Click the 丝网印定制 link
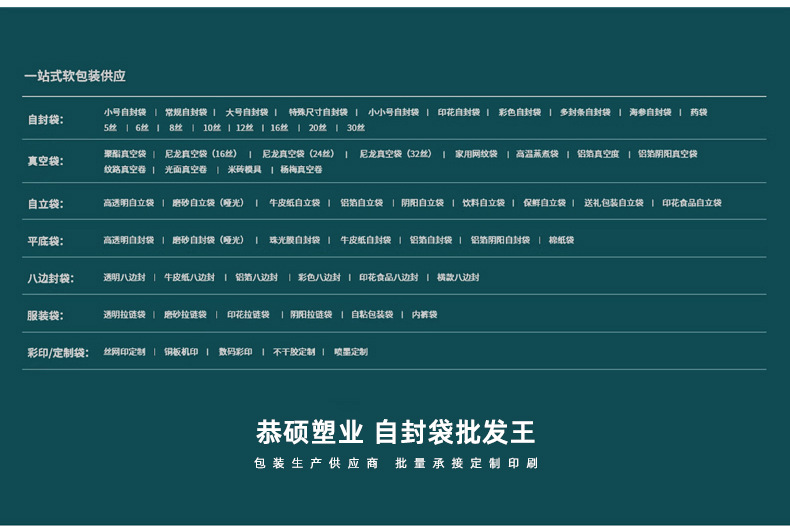 point(124,352)
